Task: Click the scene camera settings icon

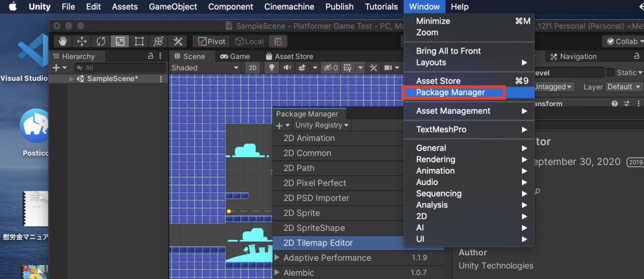Action: tap(388, 68)
